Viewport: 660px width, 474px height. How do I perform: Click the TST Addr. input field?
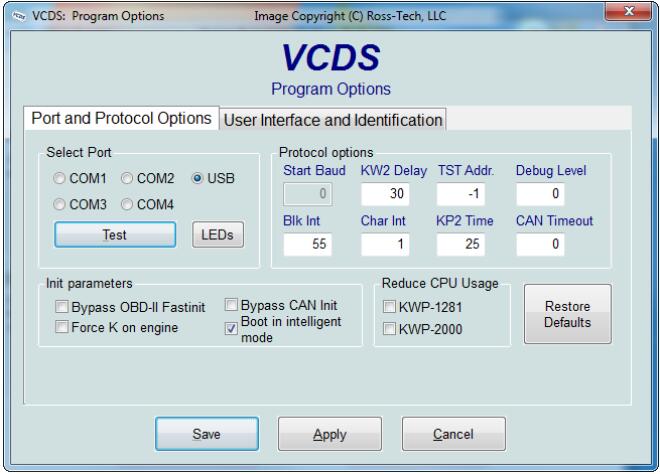461,194
